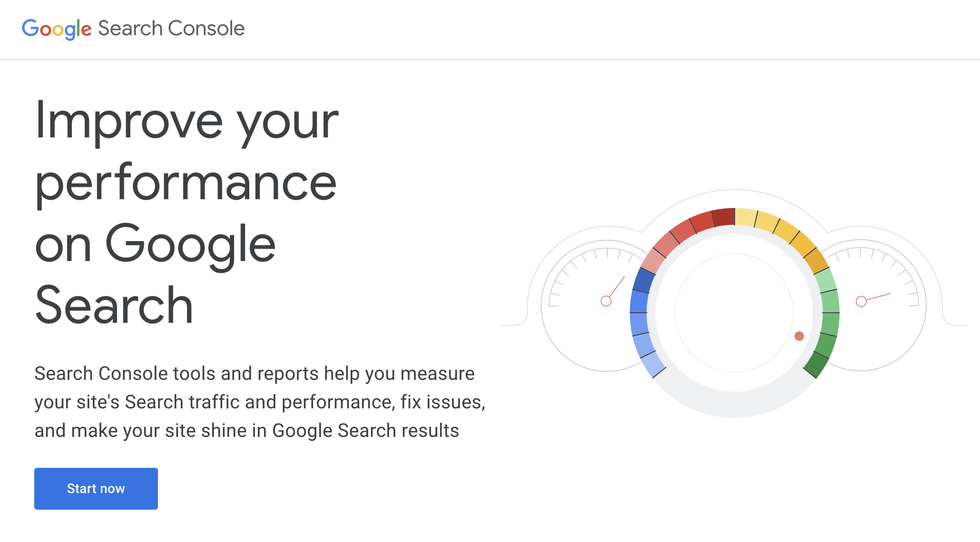Image resolution: width=980 pixels, height=542 pixels.
Task: Click the pink segment on dial's upper left
Action: [x=652, y=261]
